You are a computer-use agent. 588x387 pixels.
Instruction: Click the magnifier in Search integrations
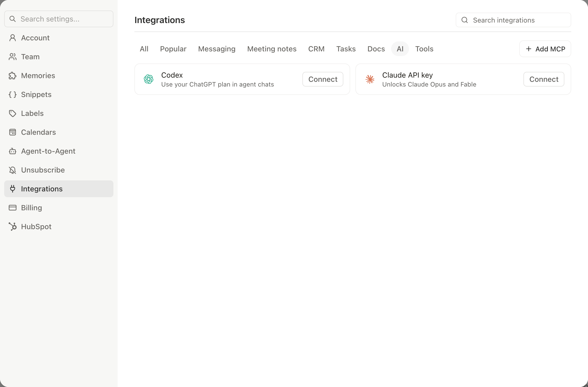[x=465, y=20]
